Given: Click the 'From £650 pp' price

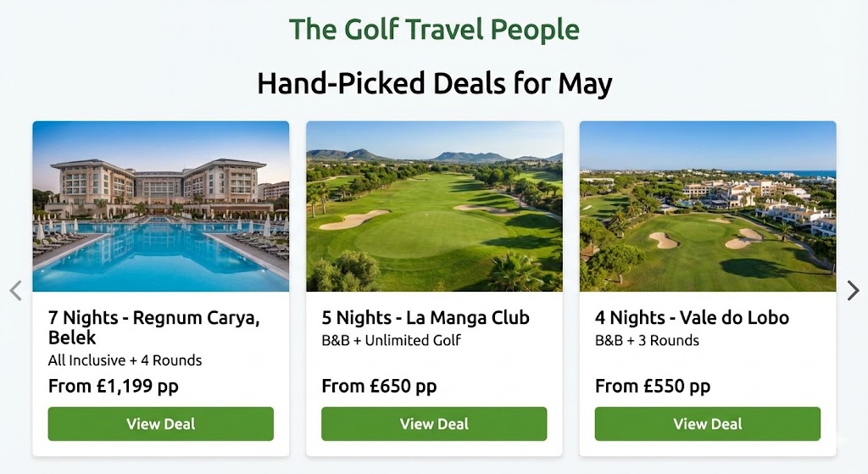Looking at the screenshot, I should coord(379,387).
